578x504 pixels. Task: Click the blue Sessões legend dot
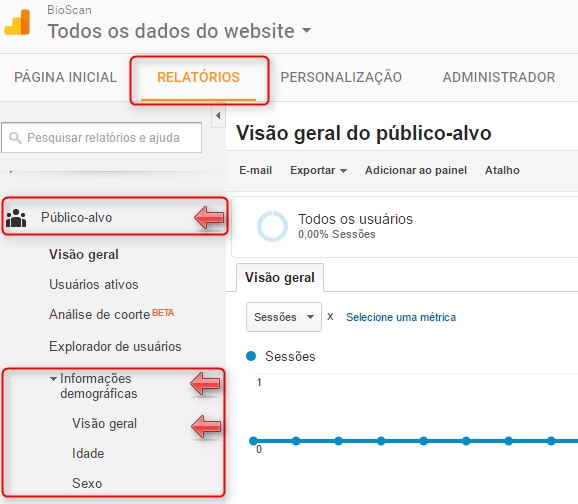(251, 356)
